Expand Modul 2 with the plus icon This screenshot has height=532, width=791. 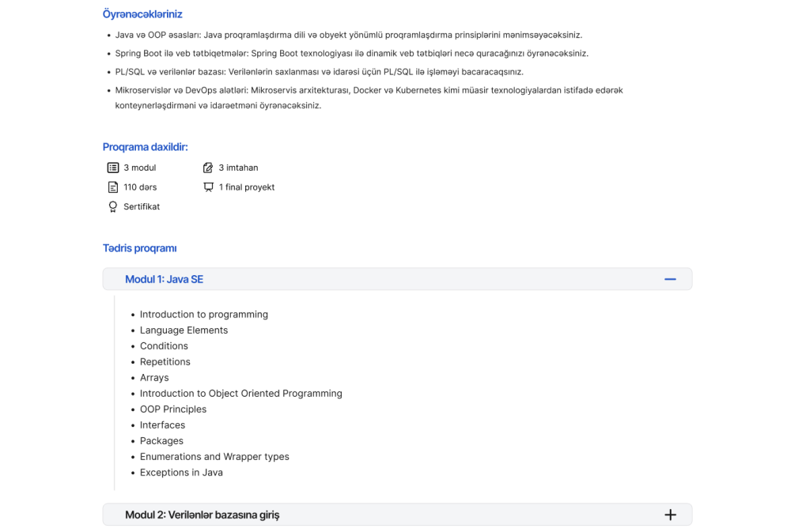[670, 515]
